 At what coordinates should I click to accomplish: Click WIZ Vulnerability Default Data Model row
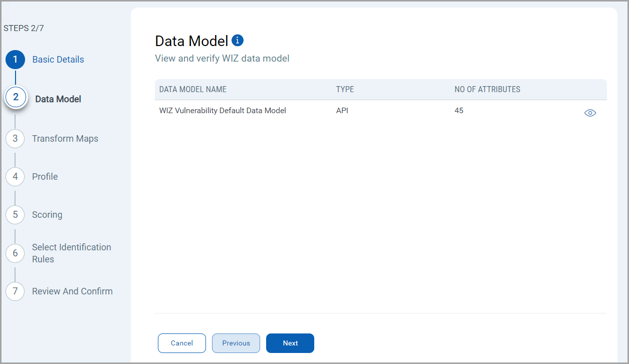pyautogui.click(x=223, y=111)
